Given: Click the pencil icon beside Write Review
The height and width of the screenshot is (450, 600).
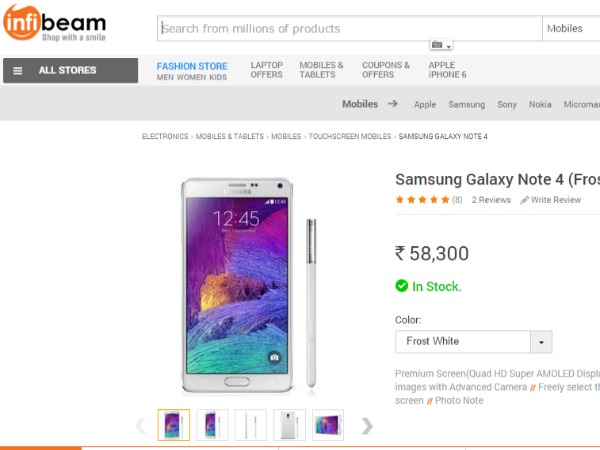Looking at the screenshot, I should point(524,200).
